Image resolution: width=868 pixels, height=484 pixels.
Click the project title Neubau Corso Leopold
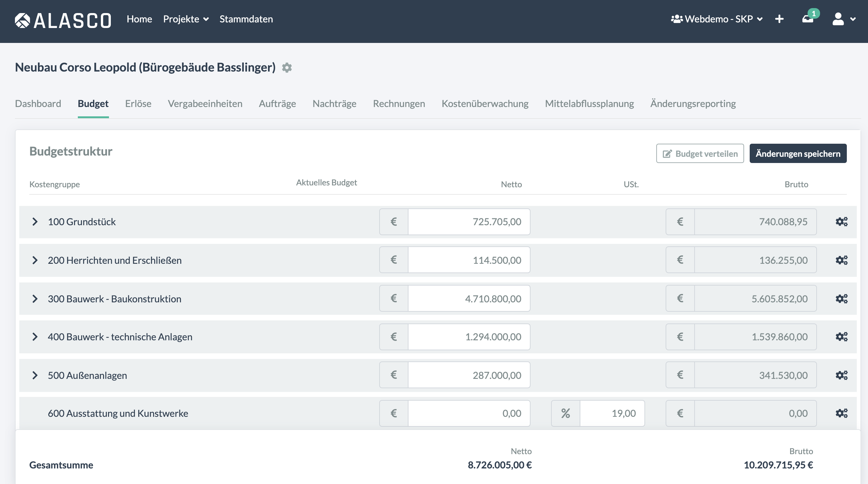(x=145, y=67)
